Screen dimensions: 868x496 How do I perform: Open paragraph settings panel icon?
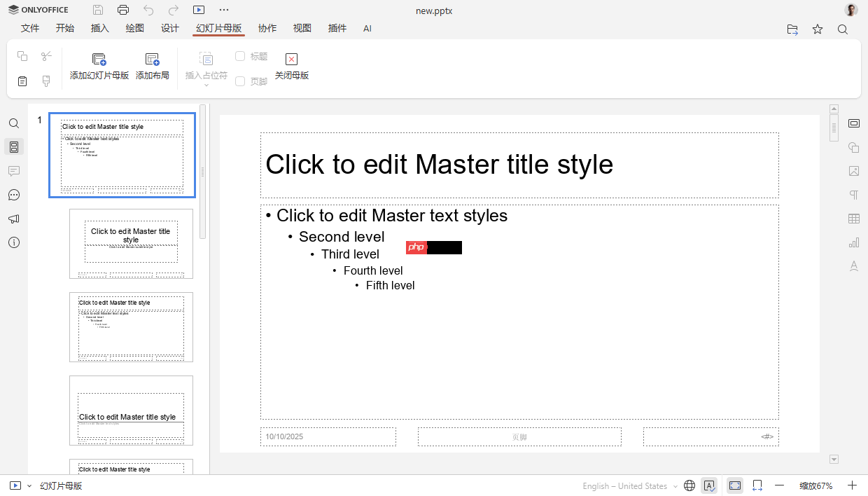[854, 195]
